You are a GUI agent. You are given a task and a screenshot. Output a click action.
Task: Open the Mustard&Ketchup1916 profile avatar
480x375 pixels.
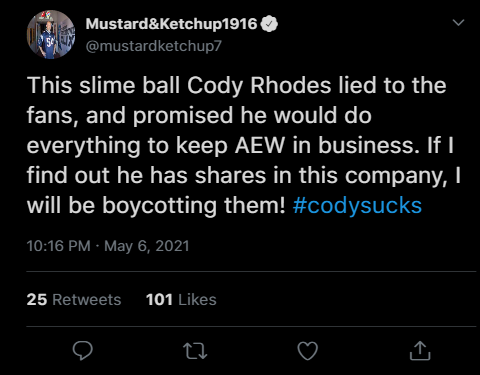point(51,34)
